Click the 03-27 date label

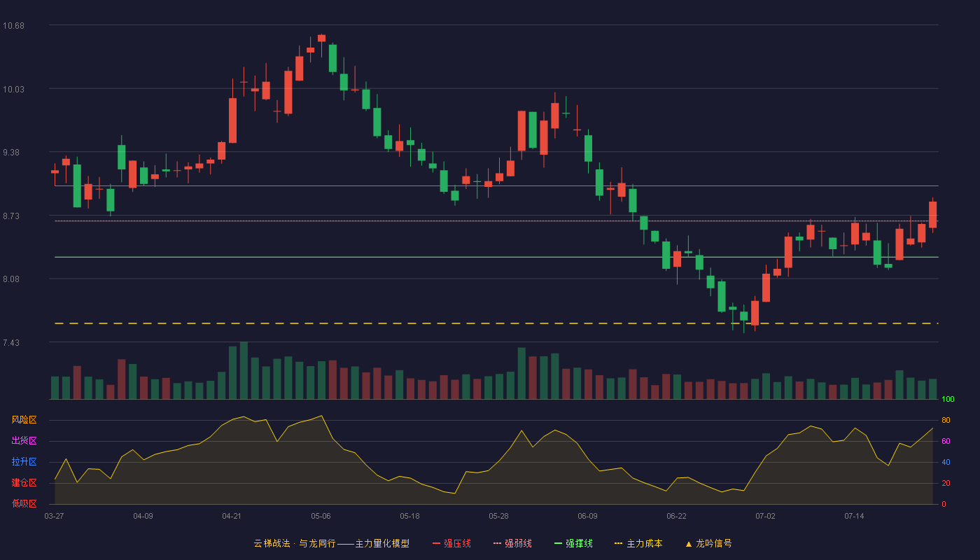point(55,516)
